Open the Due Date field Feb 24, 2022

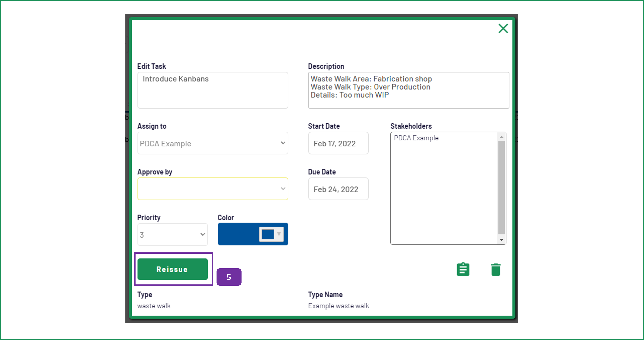tap(338, 189)
